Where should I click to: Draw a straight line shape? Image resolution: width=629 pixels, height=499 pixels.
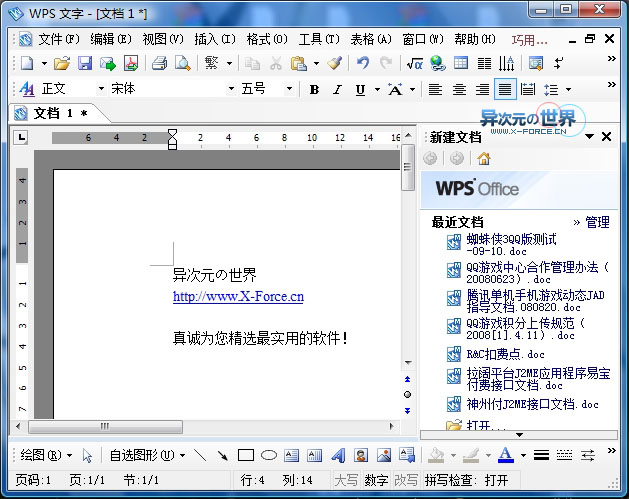click(200, 455)
